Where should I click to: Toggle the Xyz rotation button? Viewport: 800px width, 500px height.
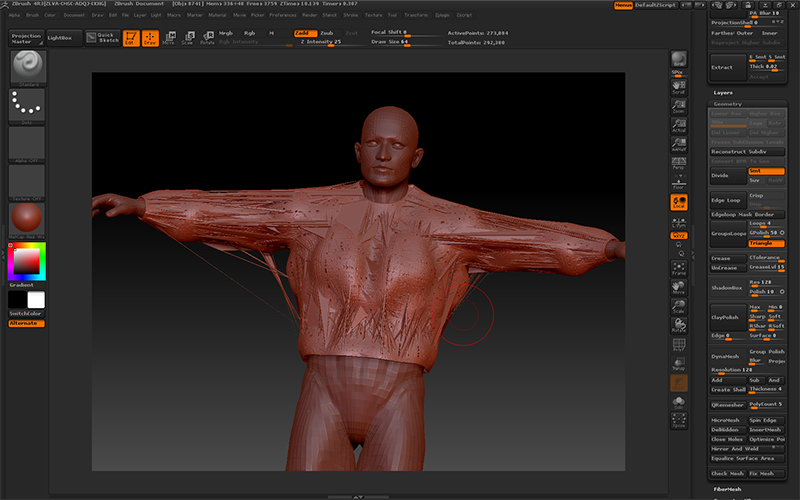(679, 236)
